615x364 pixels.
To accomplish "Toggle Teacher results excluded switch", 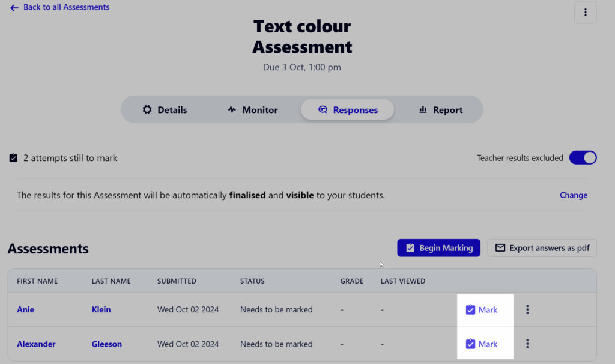I will [x=583, y=158].
